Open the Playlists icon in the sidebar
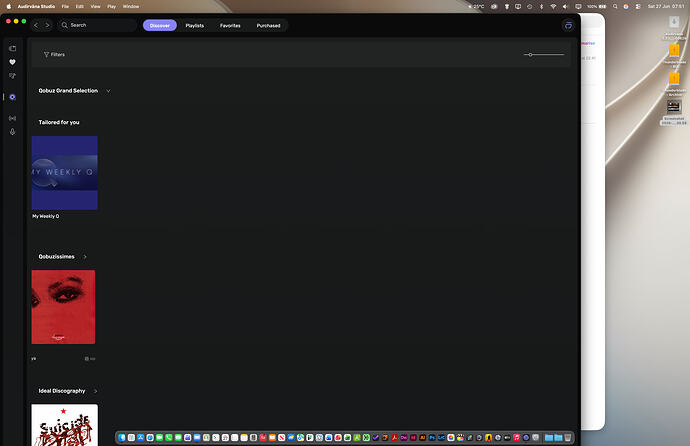The width and height of the screenshot is (690, 446). coord(12,76)
